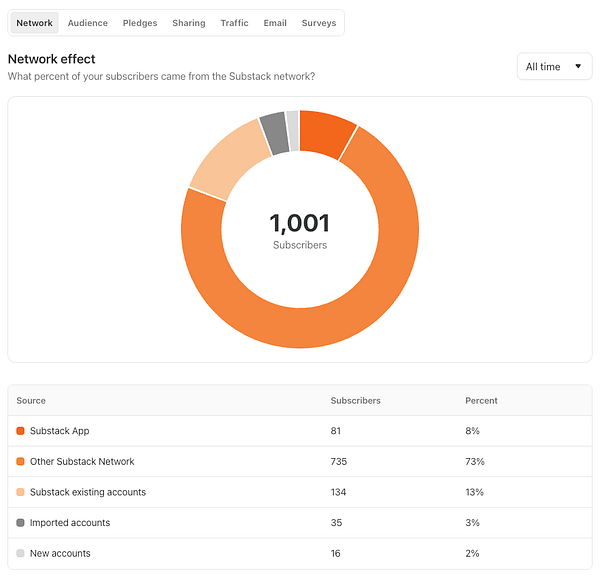Open the Audience tab
Viewport: 600px width, 580px height.
click(88, 23)
